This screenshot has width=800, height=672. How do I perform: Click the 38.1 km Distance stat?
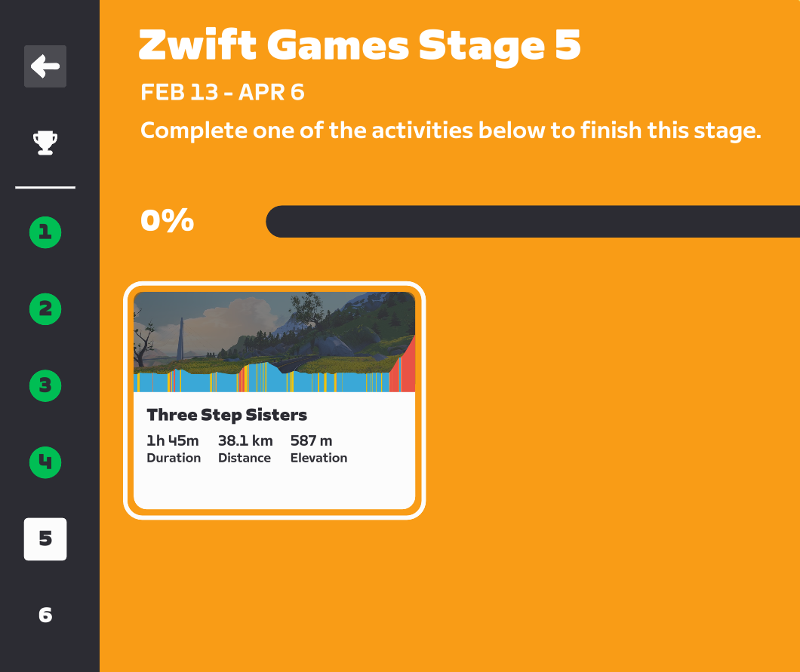coord(245,448)
